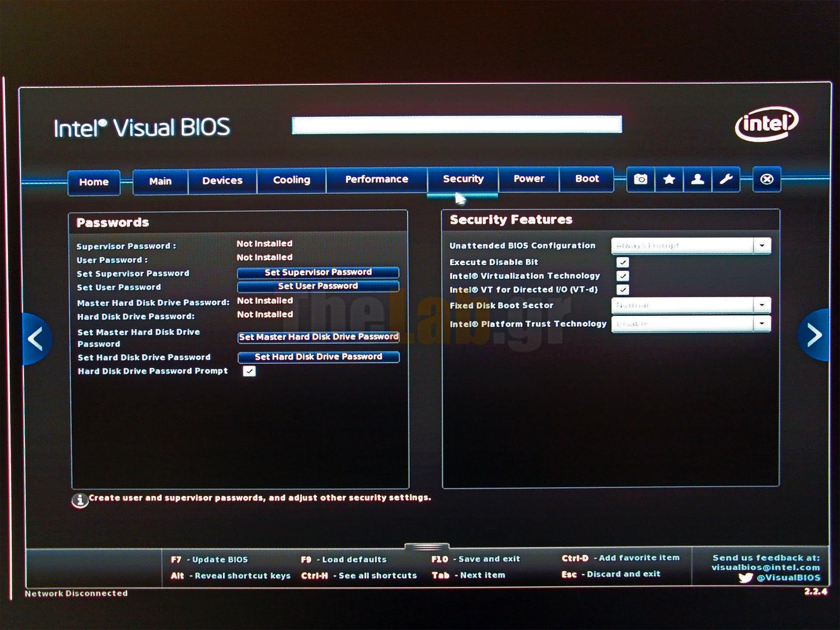The width and height of the screenshot is (840, 630).
Task: Go to previous page left arrow
Action: 36,338
